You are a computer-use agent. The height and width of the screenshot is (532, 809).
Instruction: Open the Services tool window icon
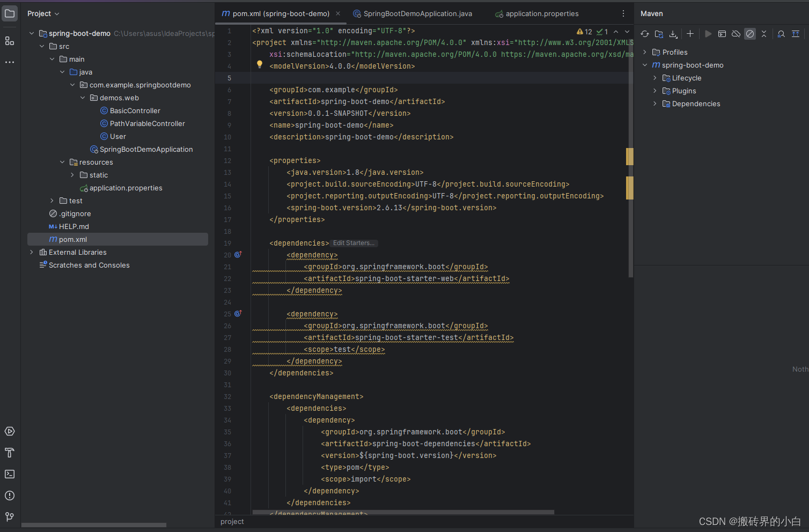tap(10, 431)
